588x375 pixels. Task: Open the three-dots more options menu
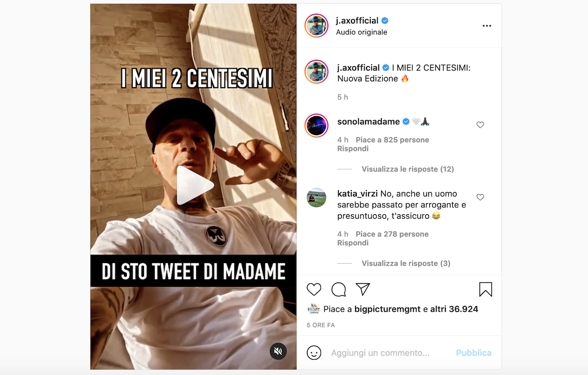(x=487, y=26)
